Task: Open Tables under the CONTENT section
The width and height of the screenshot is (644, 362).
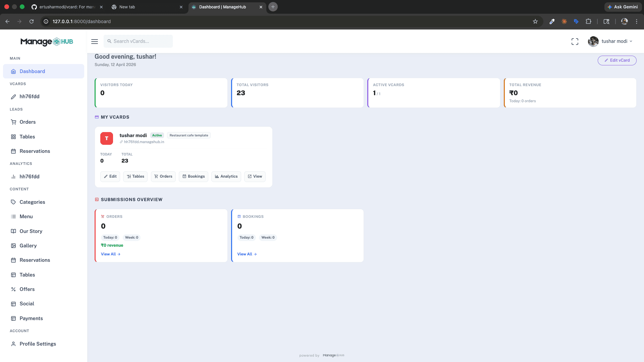Action: [44, 275]
